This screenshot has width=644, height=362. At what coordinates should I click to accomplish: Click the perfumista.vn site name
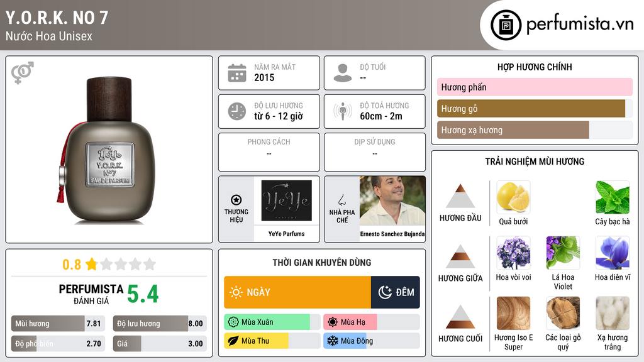pyautogui.click(x=580, y=24)
